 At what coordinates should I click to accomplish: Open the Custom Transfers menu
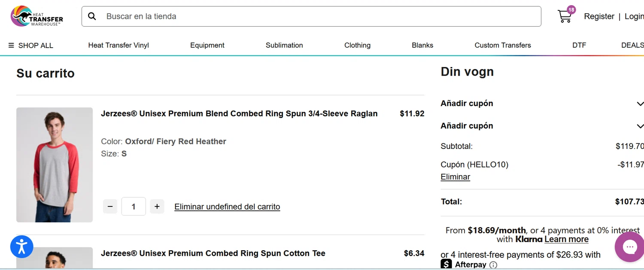point(502,45)
